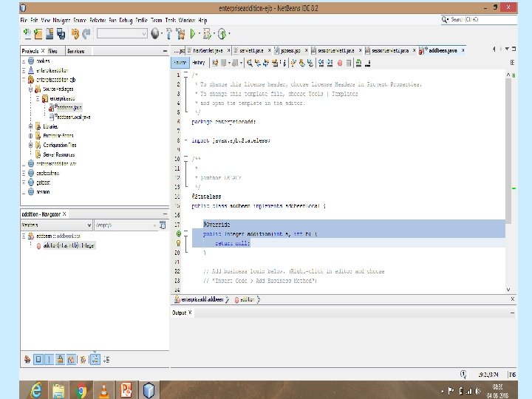Open Chrome from the Windows taskbar
The height and width of the screenshot is (399, 532).
tap(81, 390)
